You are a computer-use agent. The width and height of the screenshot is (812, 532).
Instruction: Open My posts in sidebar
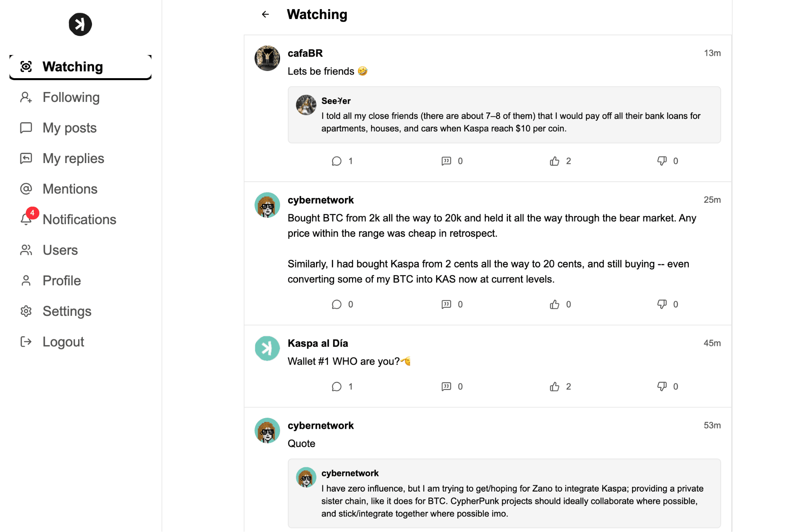[x=69, y=128]
